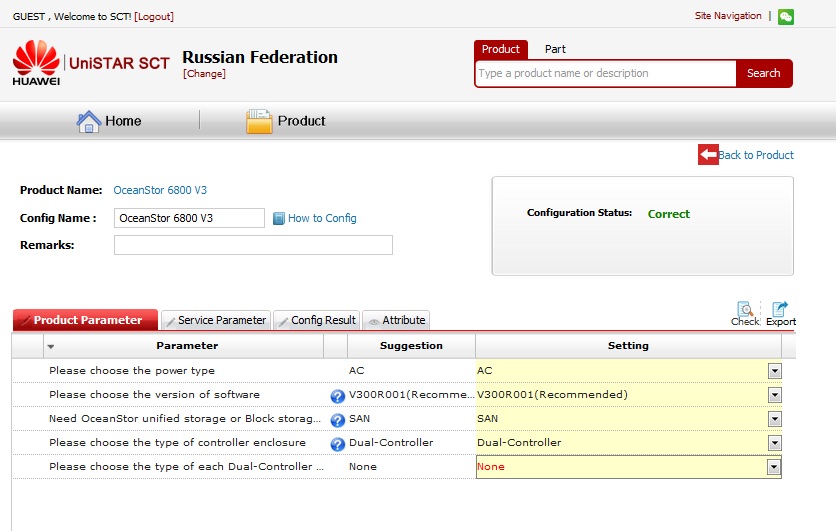
Task: Click the Remarks input field
Action: [x=253, y=245]
